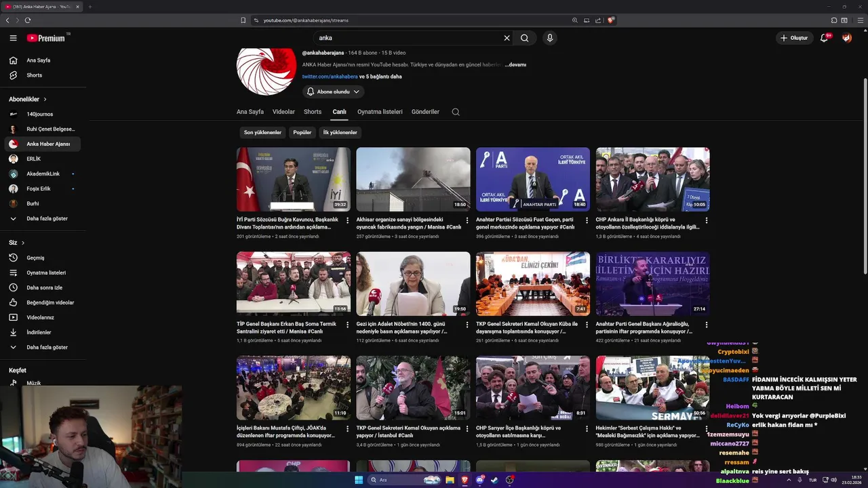
Task: Click the browser address bar URL
Action: coord(306,20)
